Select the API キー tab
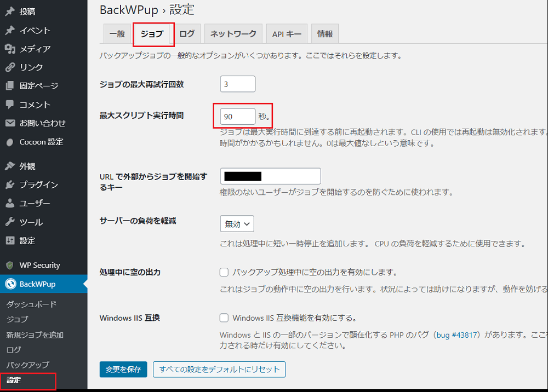This screenshot has width=548, height=392. point(287,34)
